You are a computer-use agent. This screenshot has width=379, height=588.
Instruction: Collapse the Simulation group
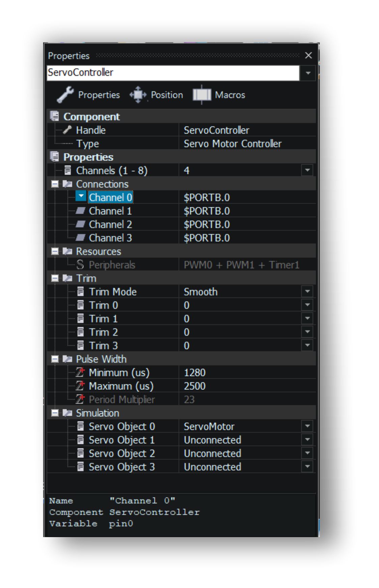click(55, 413)
